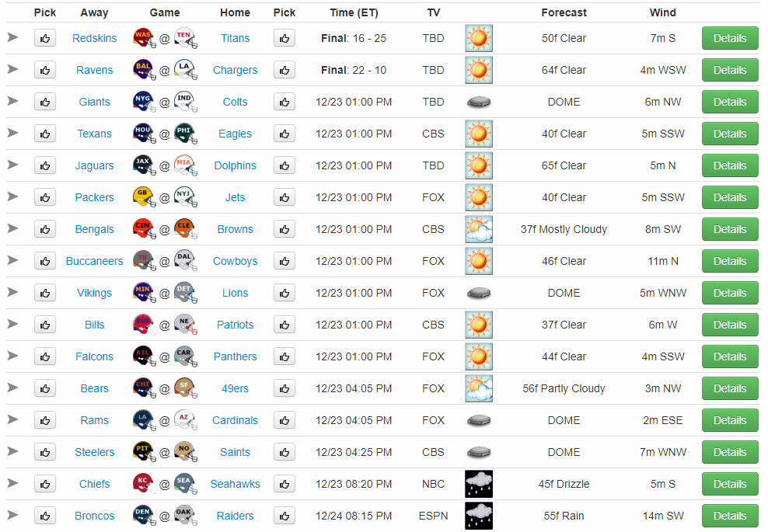Pick Steelers with the away thumbs-up
The height and width of the screenshot is (532, 768).
(45, 452)
